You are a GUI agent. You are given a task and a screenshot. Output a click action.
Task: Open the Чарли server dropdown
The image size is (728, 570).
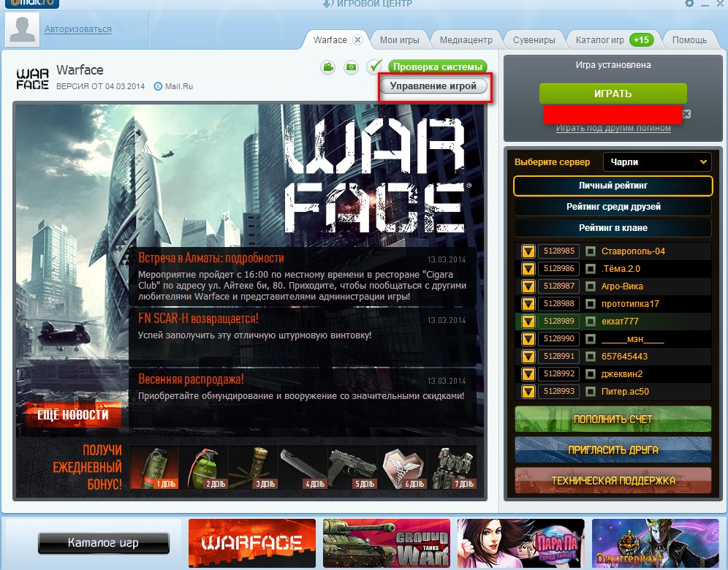(702, 161)
